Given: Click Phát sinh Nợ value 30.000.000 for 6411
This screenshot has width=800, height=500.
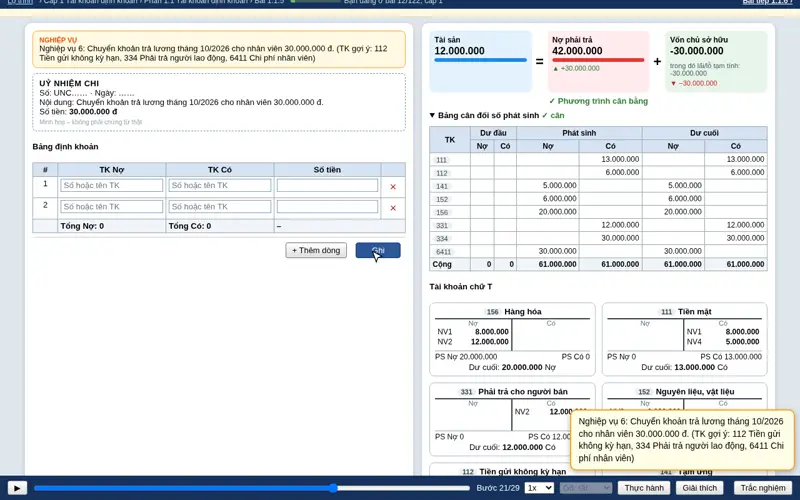Looking at the screenshot, I should pos(557,251).
